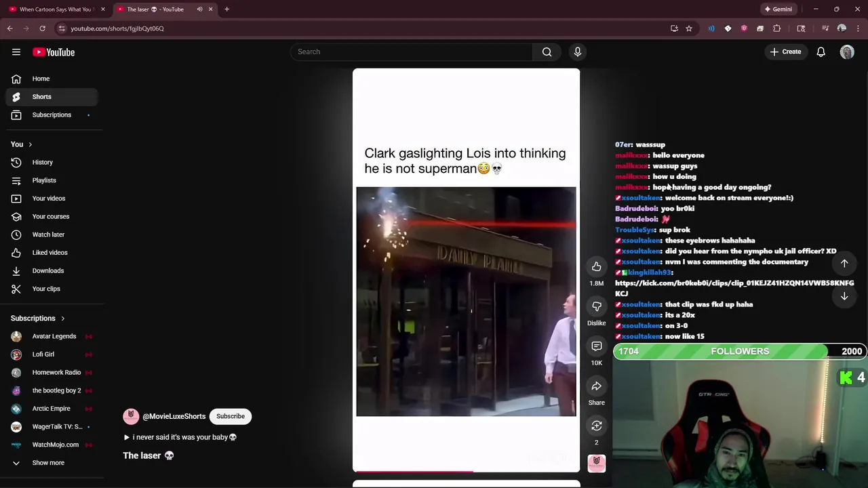Screen dimensions: 868x488
Task: Open Chrome profile avatar
Action: tap(842, 28)
